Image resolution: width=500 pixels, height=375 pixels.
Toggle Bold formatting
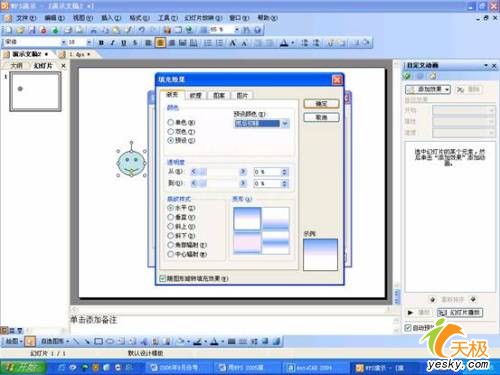click(x=101, y=43)
